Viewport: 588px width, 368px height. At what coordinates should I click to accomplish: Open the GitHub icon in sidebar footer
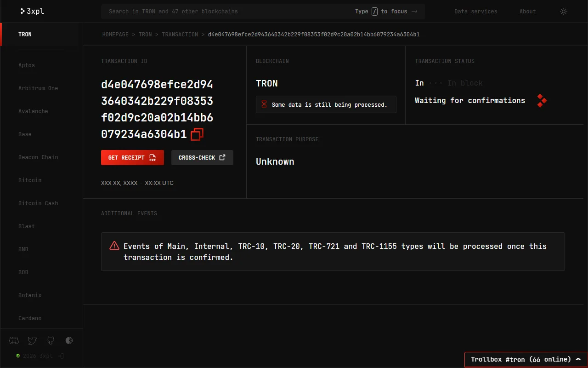(51, 340)
